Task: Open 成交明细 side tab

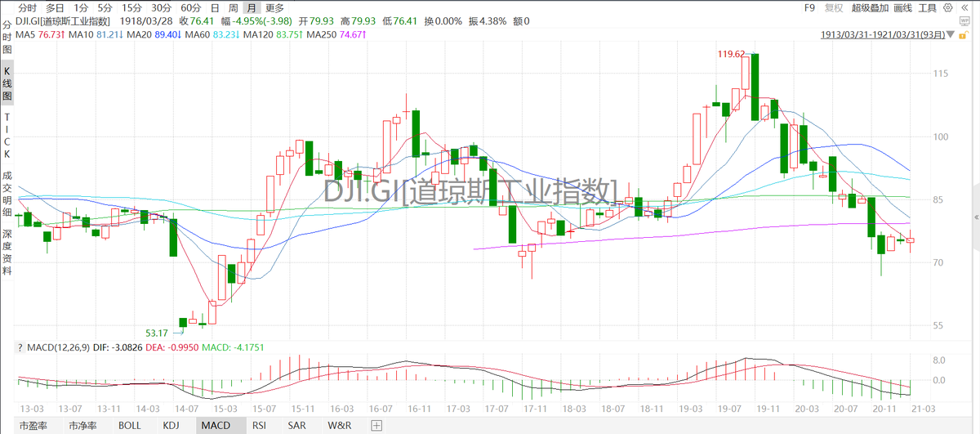Action: [x=7, y=193]
